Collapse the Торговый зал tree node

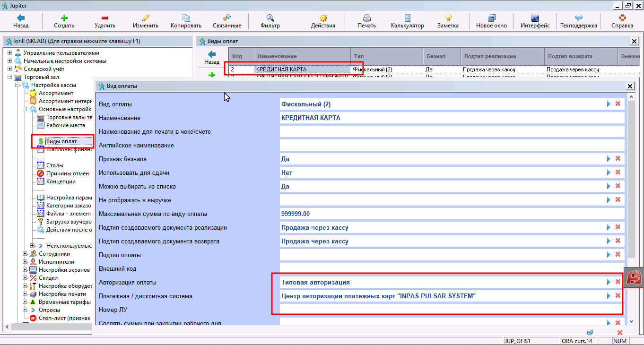pos(10,77)
